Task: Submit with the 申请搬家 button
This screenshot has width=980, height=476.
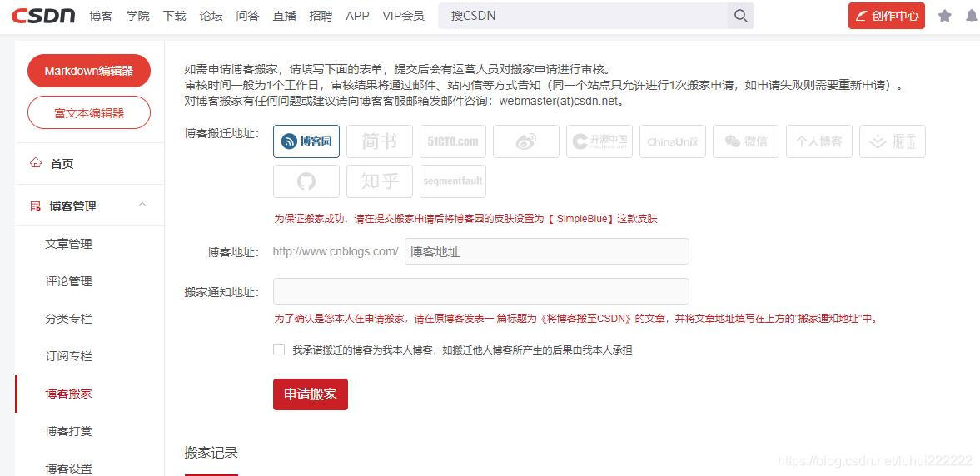Action: (311, 394)
